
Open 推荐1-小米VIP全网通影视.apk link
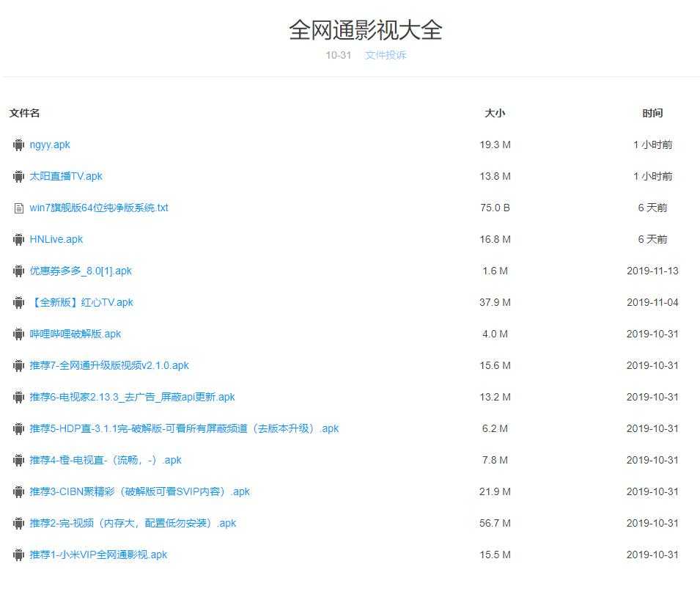coord(98,555)
